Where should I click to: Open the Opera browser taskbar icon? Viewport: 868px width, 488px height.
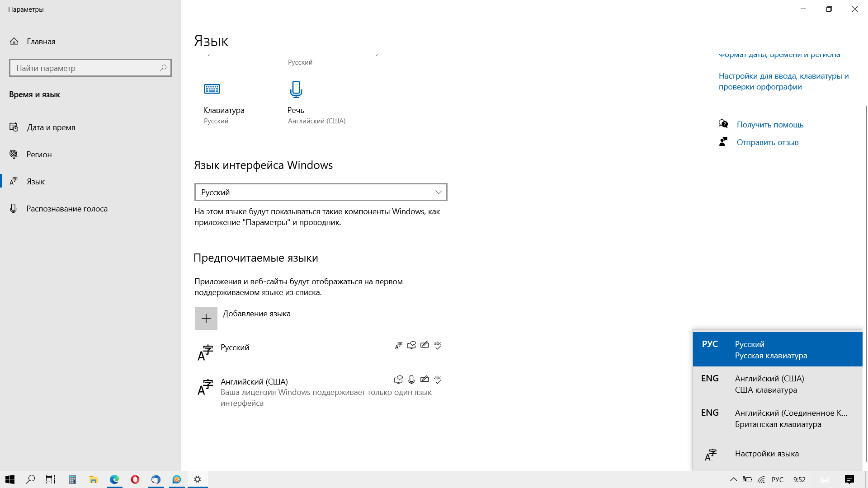click(x=135, y=479)
